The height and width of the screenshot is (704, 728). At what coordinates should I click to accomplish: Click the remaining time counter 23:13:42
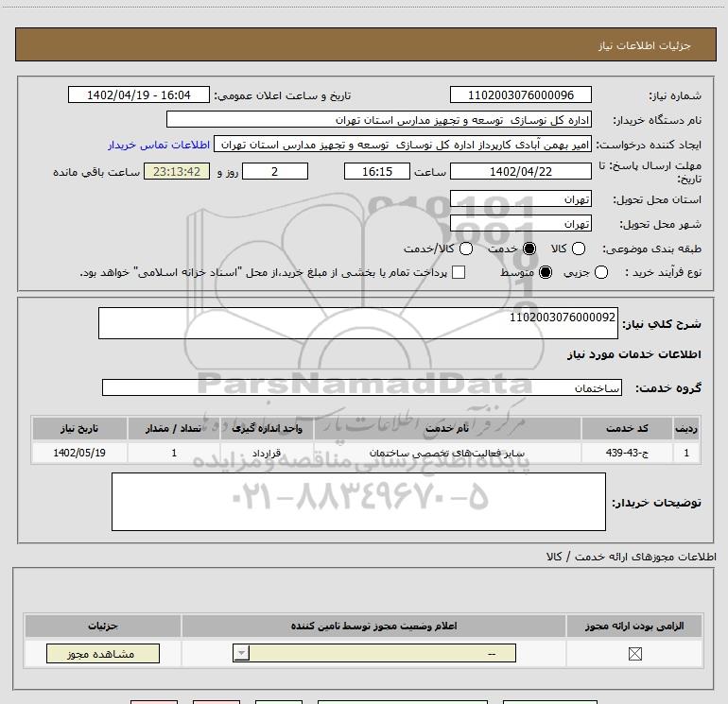[177, 171]
